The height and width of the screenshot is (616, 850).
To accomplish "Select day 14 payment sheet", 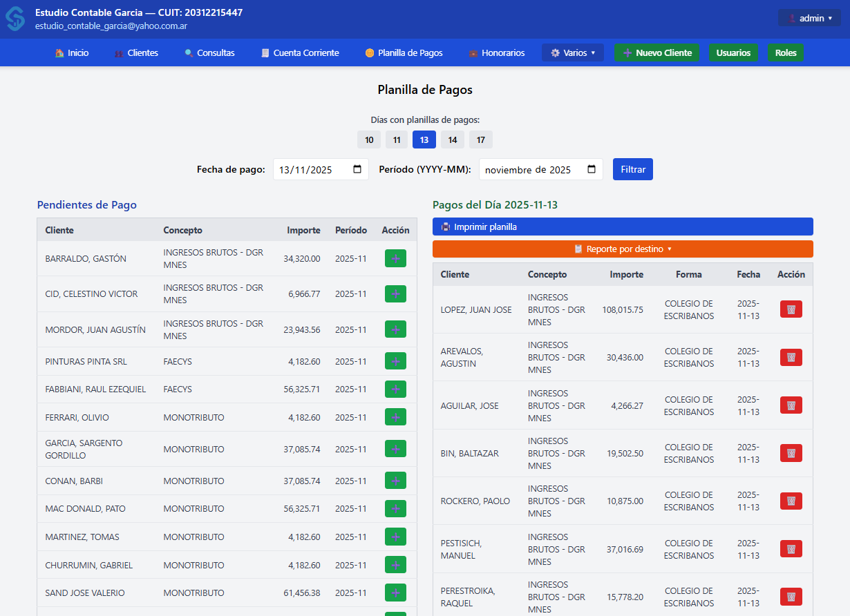I will point(452,140).
